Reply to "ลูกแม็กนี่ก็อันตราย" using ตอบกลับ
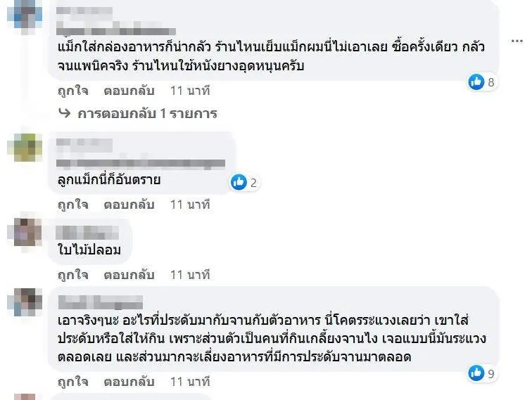Image resolution: width=532 pixels, height=400 pixels. coord(129,205)
